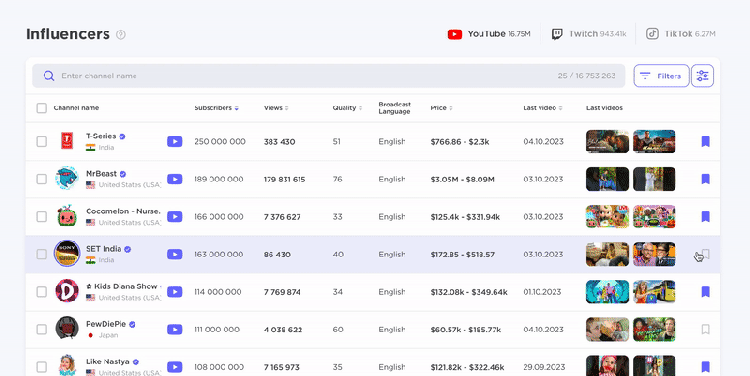This screenshot has width=750, height=376.
Task: Click PewDiePie quality score 60
Action: (x=337, y=330)
